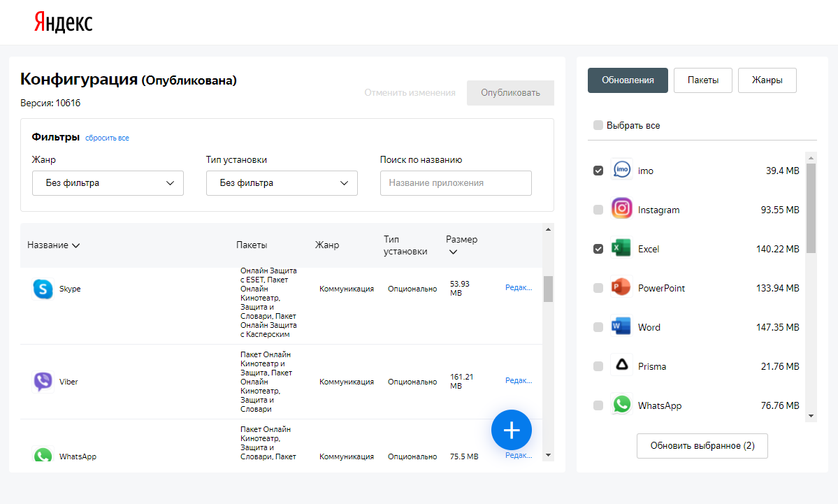
Task: Click 'Обновить выбранное (2)' button
Action: [702, 446]
